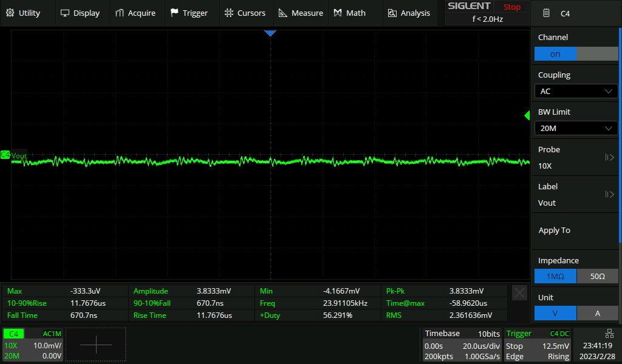Click the date and time display

click(597, 351)
